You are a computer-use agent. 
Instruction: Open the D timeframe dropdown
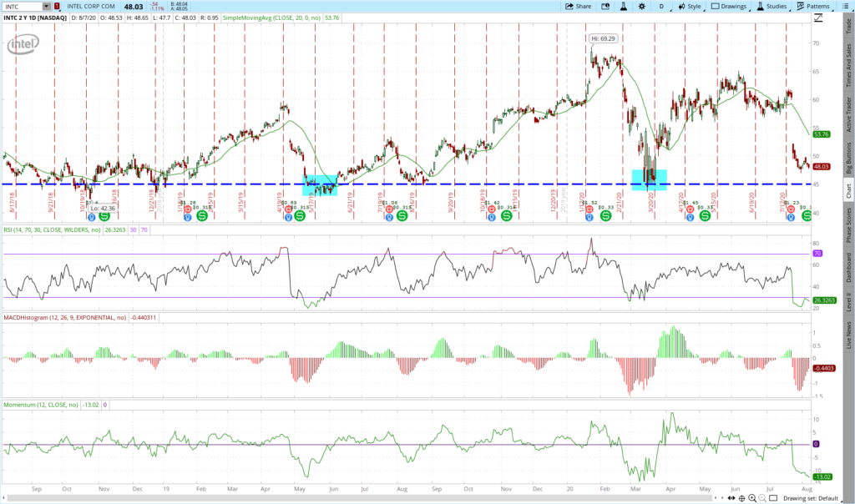tap(661, 7)
